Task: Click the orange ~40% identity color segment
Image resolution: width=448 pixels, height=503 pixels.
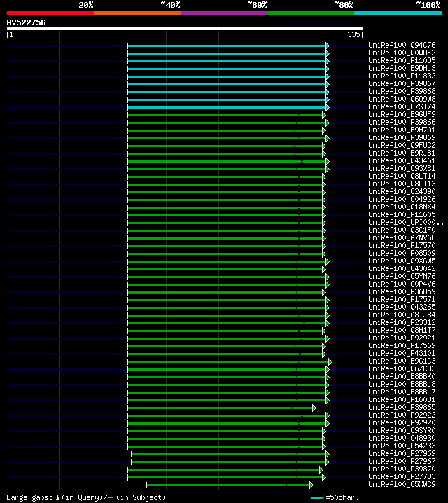Action: pos(137,13)
